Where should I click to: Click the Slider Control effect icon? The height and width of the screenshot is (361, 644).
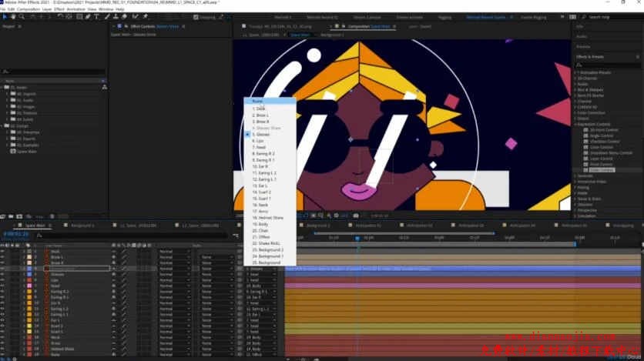[x=586, y=169]
